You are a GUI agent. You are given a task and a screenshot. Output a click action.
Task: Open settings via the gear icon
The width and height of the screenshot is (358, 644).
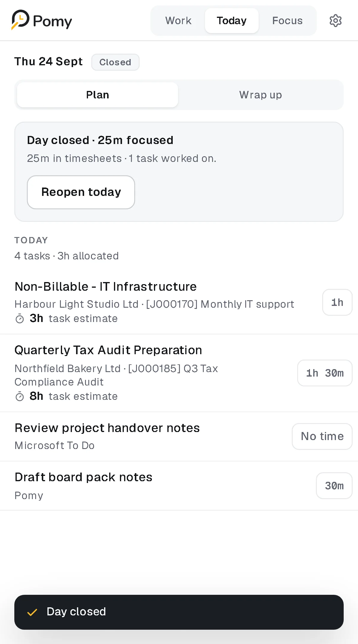tap(335, 21)
